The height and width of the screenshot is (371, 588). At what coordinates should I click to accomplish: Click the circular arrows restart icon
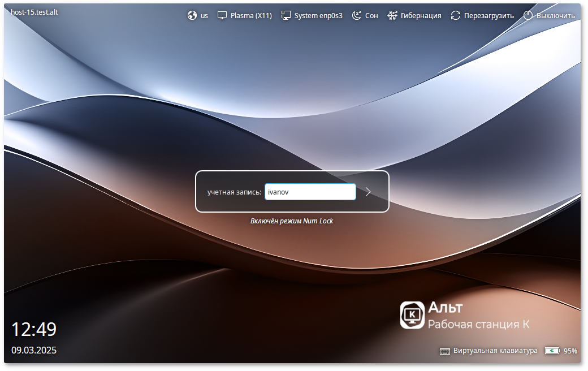[456, 16]
